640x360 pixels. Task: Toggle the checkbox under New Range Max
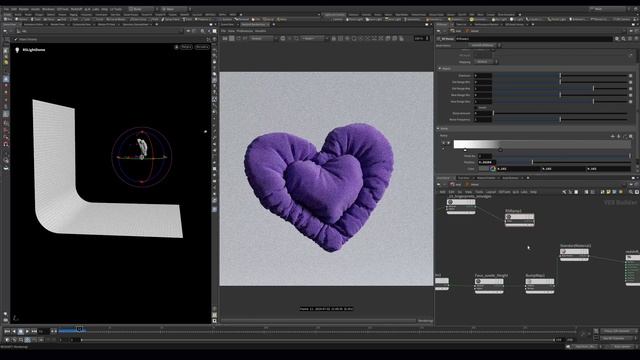(x=476, y=107)
